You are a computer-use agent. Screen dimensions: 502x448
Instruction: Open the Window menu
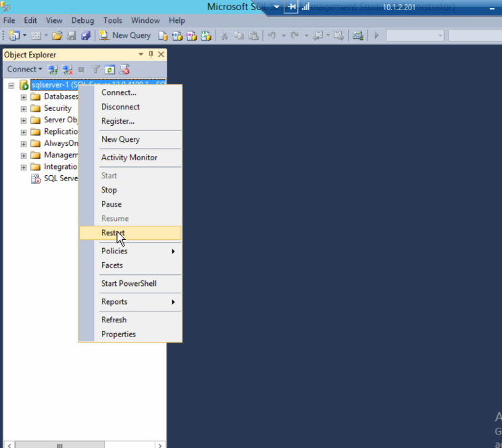pos(145,20)
